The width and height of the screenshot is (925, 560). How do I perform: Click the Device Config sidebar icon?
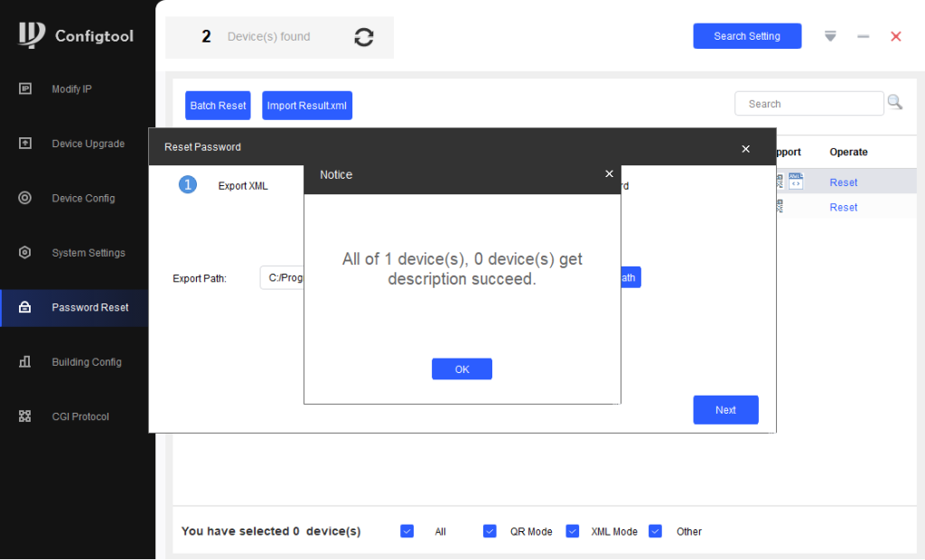click(x=25, y=198)
